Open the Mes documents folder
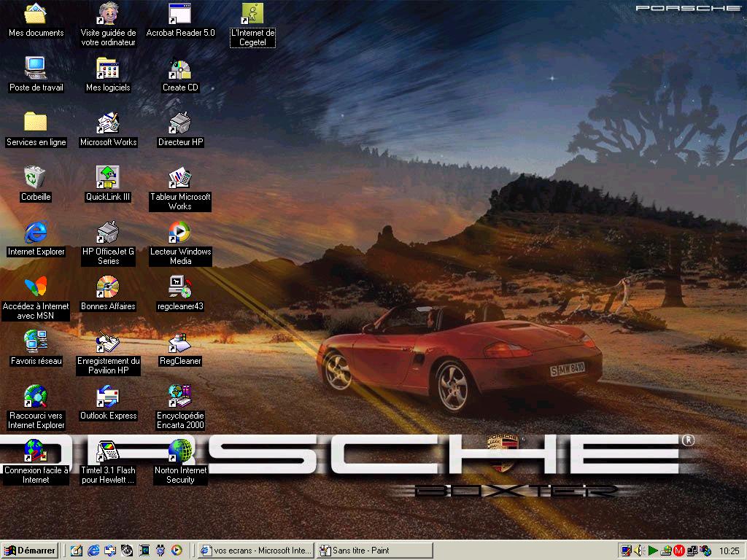This screenshot has width=747, height=560. coord(35,14)
